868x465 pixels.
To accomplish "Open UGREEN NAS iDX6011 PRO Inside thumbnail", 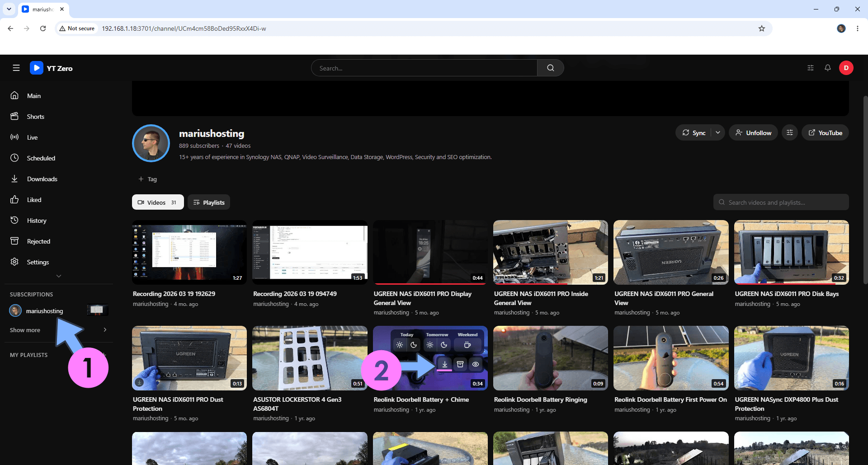I will tap(551, 252).
